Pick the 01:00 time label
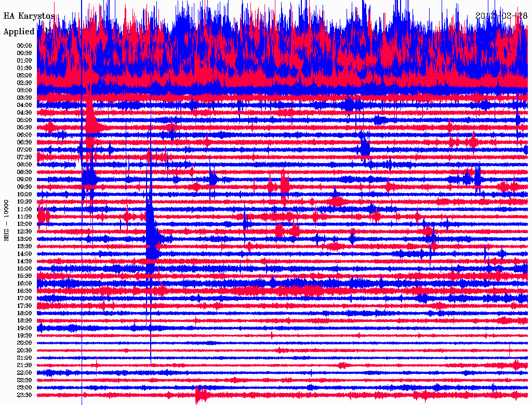The height and width of the screenshot is (405, 532). tap(24, 61)
